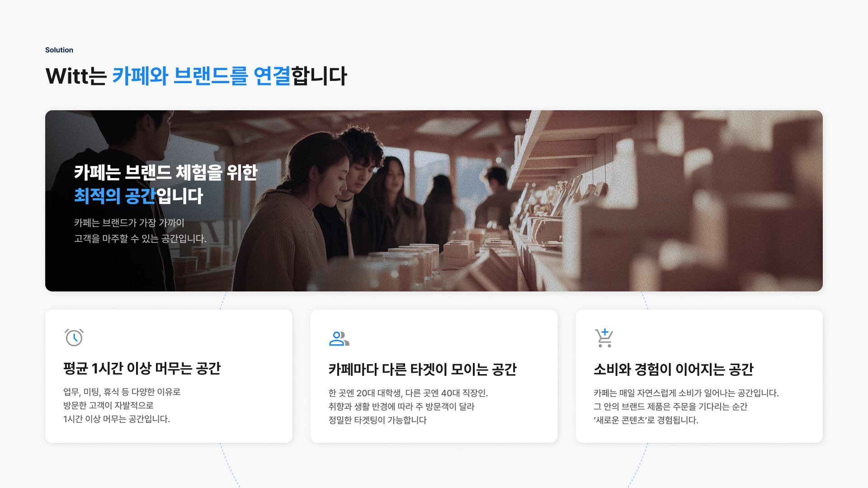
Task: Click the text '정밀한 타겟팅이 가능합니다'
Action: pyautogui.click(x=377, y=420)
